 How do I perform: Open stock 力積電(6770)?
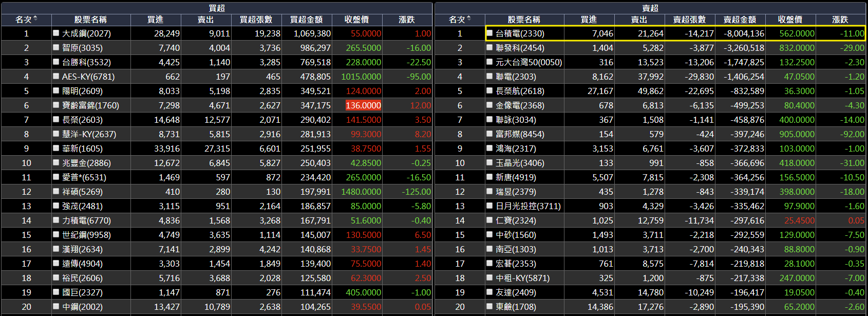click(86, 220)
